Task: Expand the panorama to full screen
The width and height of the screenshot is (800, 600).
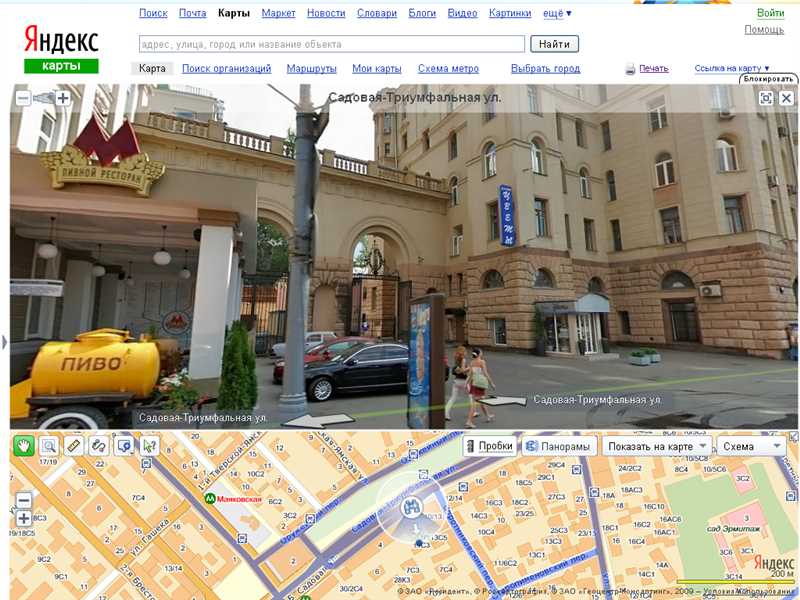Action: (766, 98)
